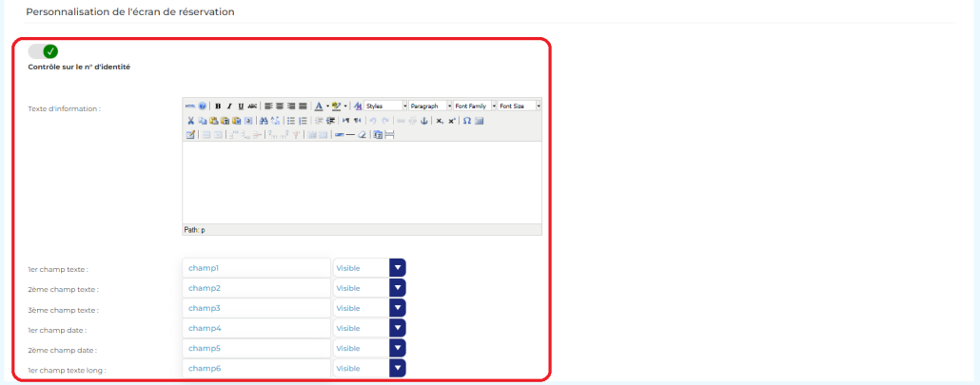
Task: Insert a bulleted unordered list
Action: tap(290, 121)
